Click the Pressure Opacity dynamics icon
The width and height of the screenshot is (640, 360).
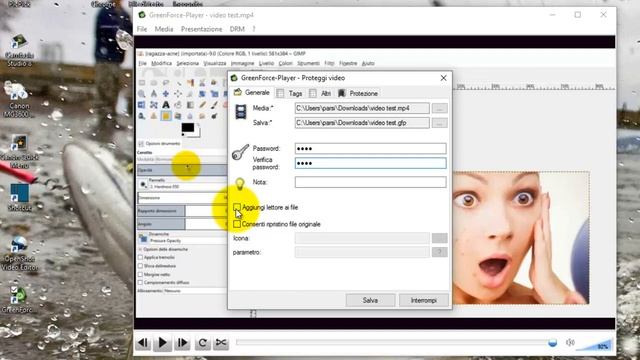pos(143,238)
